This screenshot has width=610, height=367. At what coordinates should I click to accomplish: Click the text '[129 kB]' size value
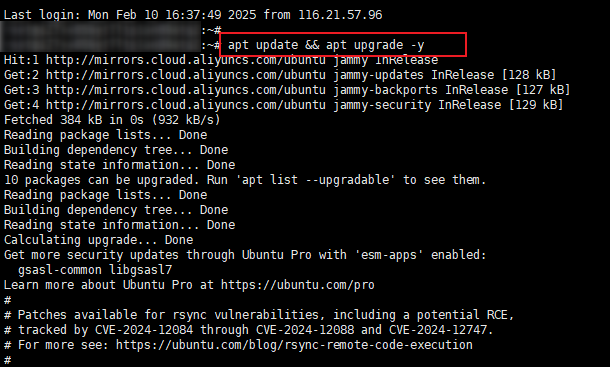536,105
